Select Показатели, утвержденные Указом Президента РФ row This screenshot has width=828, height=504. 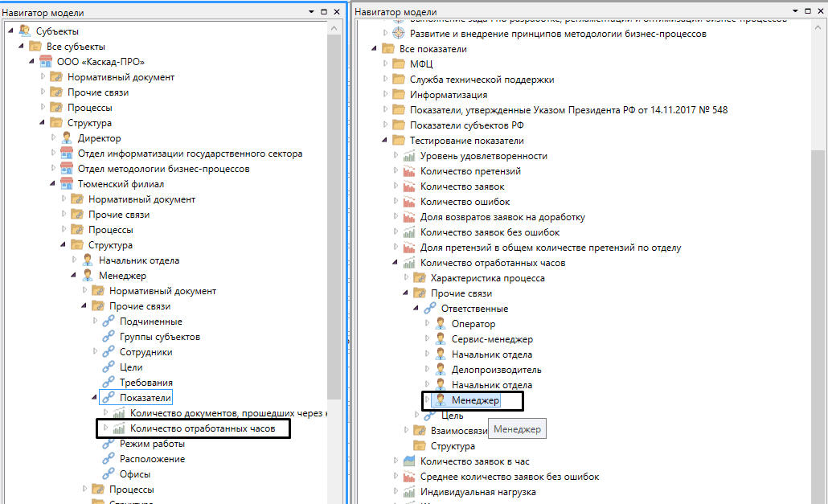coord(568,110)
